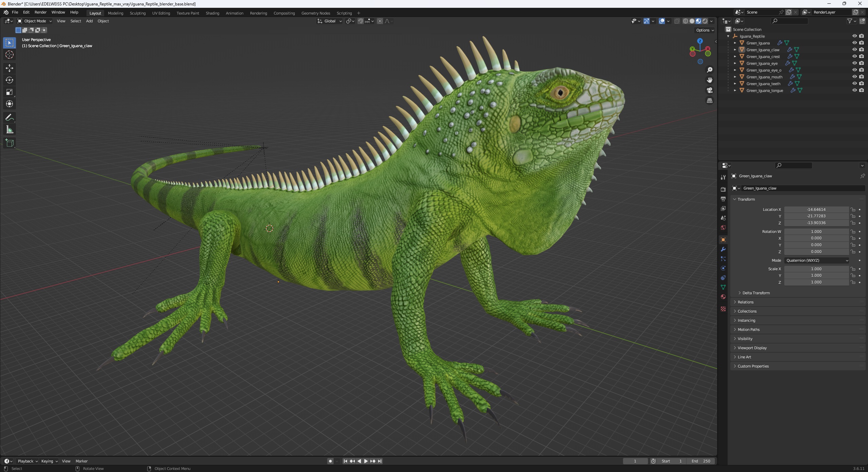Expand the Delta Transform panel
The height and width of the screenshot is (472, 868).
(756, 293)
